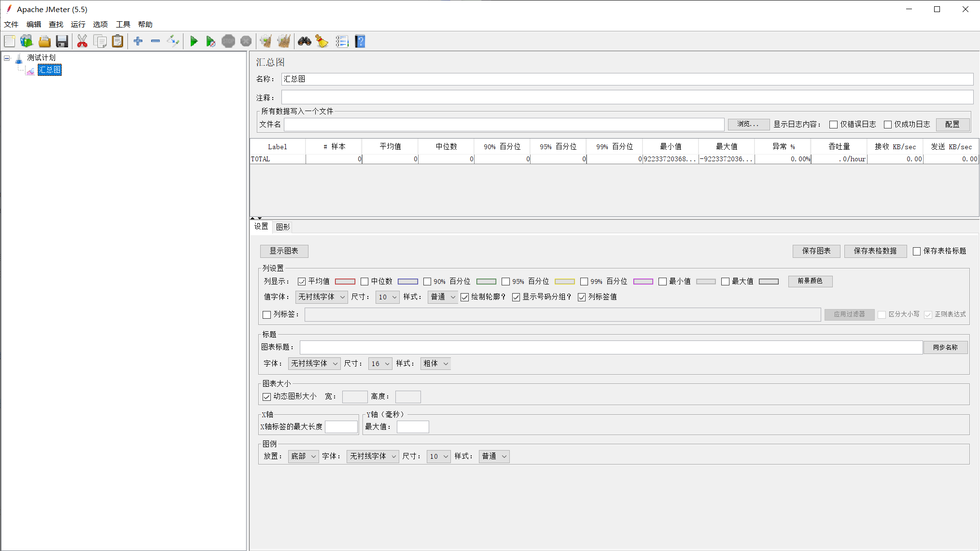Toggle the 仅错误日志 checkbox
Viewport: 980px width, 551px height.
tap(833, 125)
